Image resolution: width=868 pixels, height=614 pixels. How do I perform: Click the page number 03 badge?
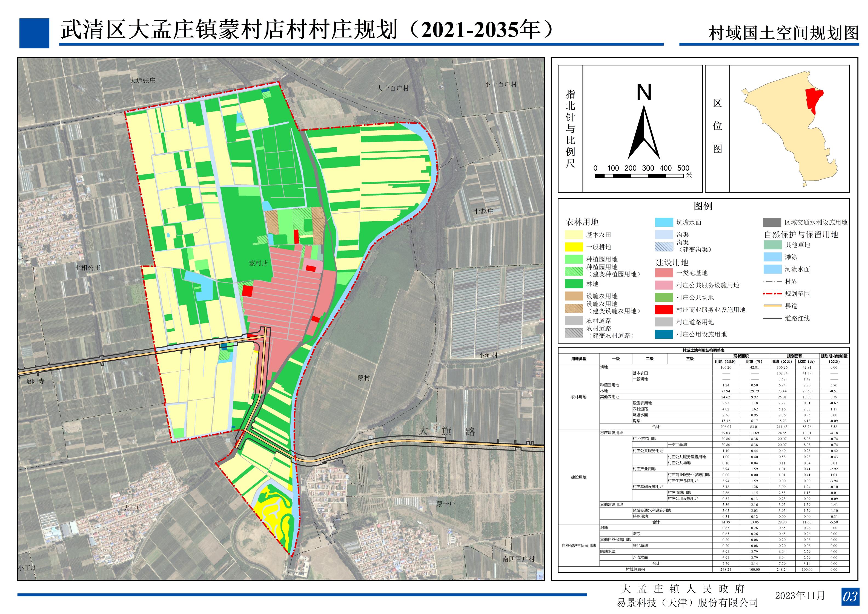pyautogui.click(x=850, y=597)
